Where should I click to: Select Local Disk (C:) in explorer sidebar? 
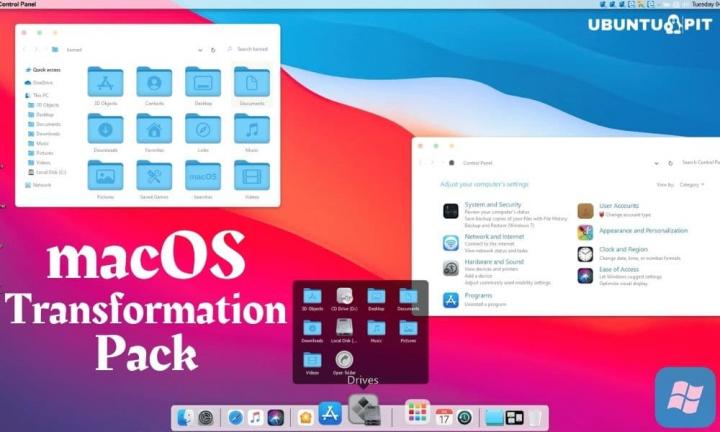[x=47, y=172]
